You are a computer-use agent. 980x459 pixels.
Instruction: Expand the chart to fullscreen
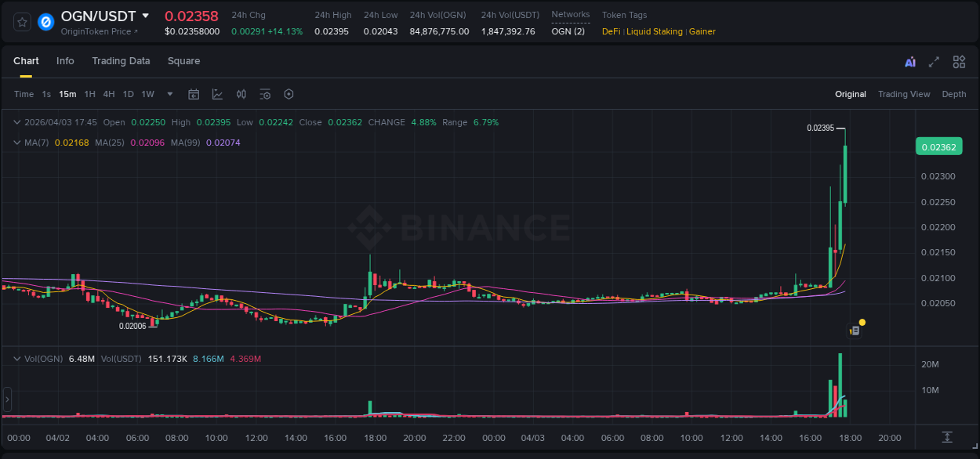coord(935,61)
